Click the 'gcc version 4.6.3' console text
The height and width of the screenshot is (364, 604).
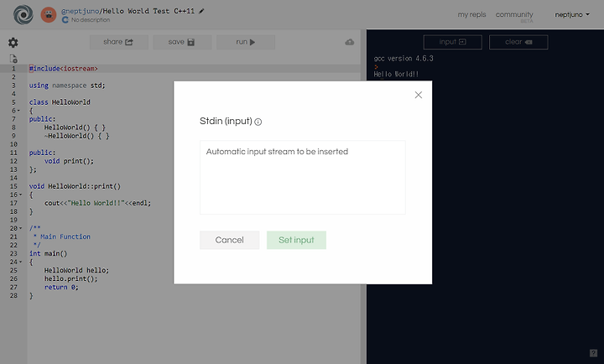(x=404, y=59)
